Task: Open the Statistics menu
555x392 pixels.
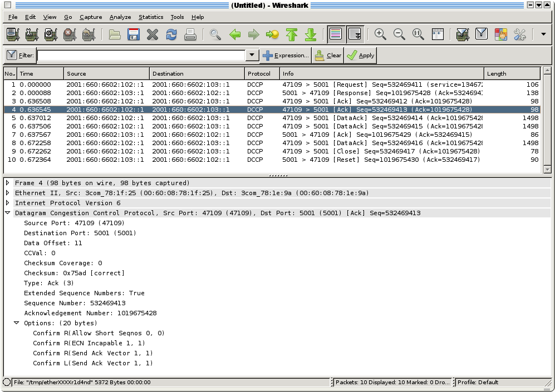Action: (150, 17)
